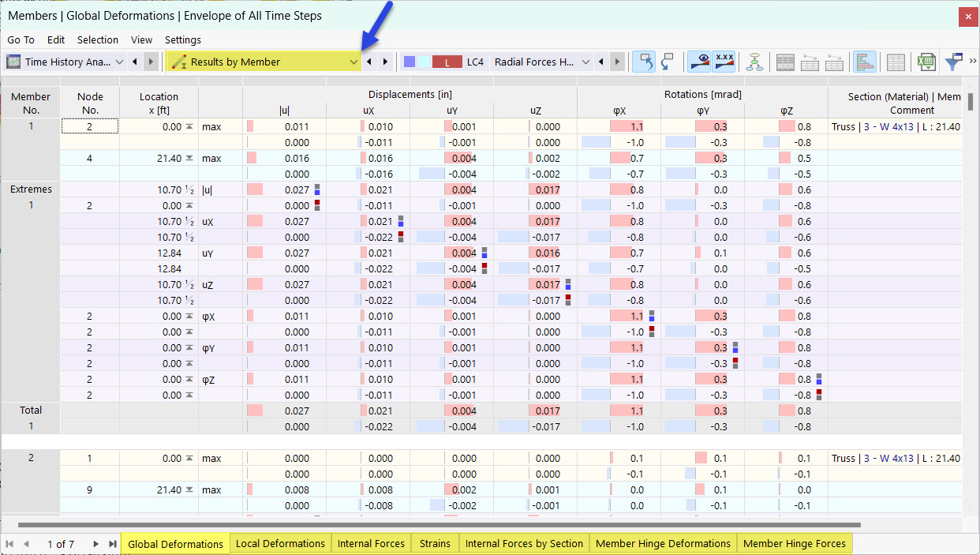Switch to the Internal Forces tab
This screenshot has width=980, height=555.
371,543
